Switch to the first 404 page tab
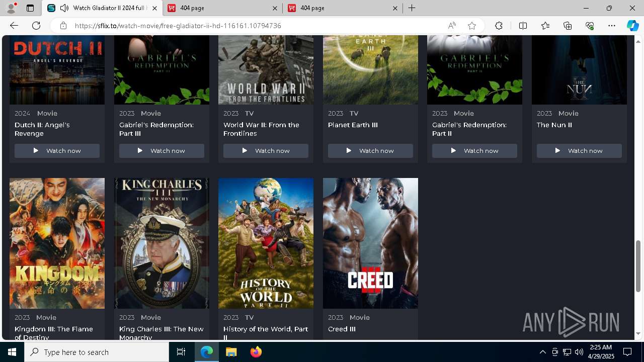This screenshot has width=644, height=362. point(222,8)
